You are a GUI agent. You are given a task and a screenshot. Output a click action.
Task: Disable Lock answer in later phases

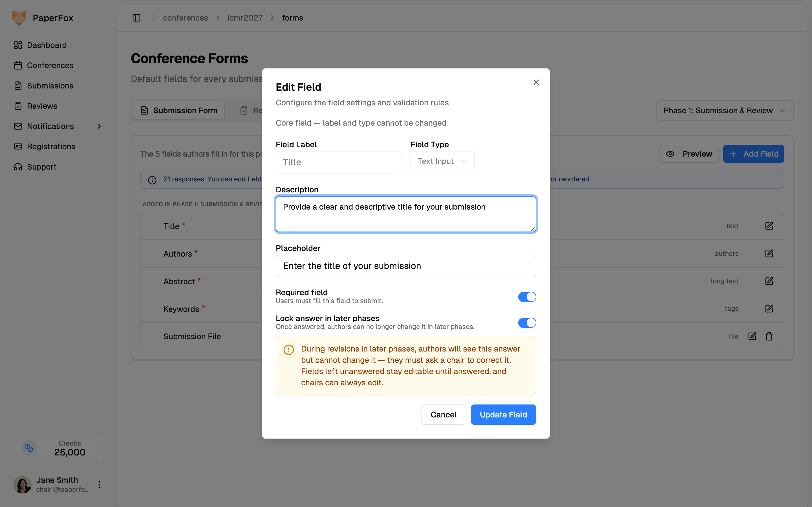[527, 323]
